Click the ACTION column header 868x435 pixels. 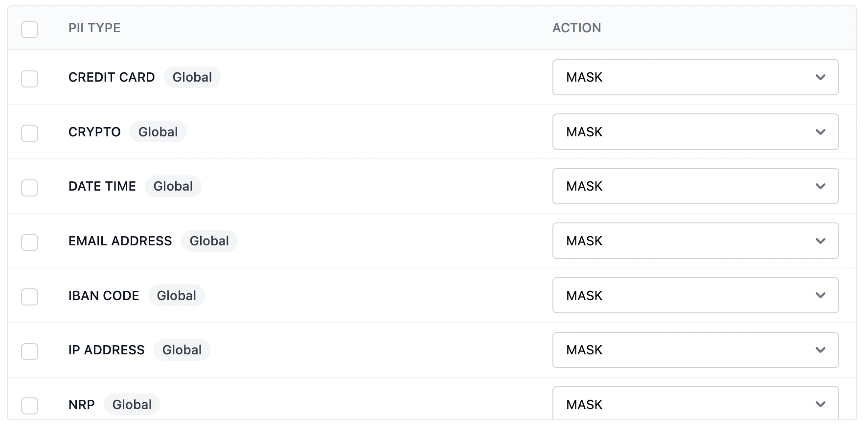[577, 28]
